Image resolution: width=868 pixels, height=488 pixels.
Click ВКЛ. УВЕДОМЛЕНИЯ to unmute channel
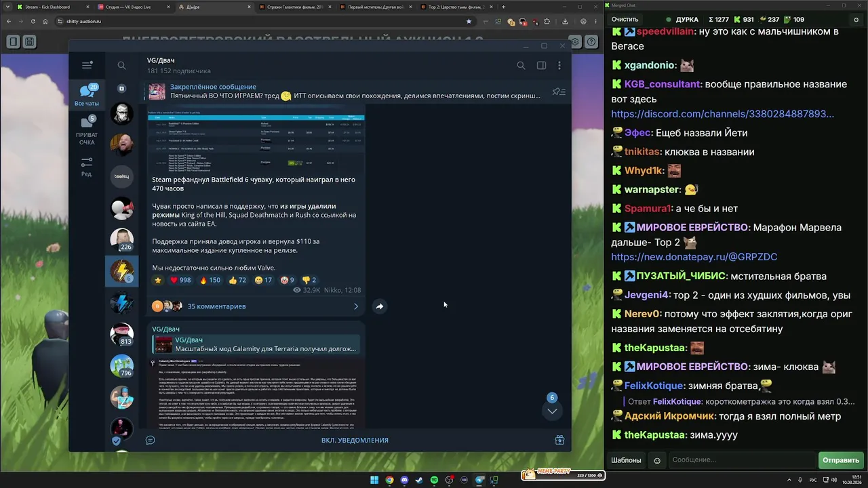[355, 440]
